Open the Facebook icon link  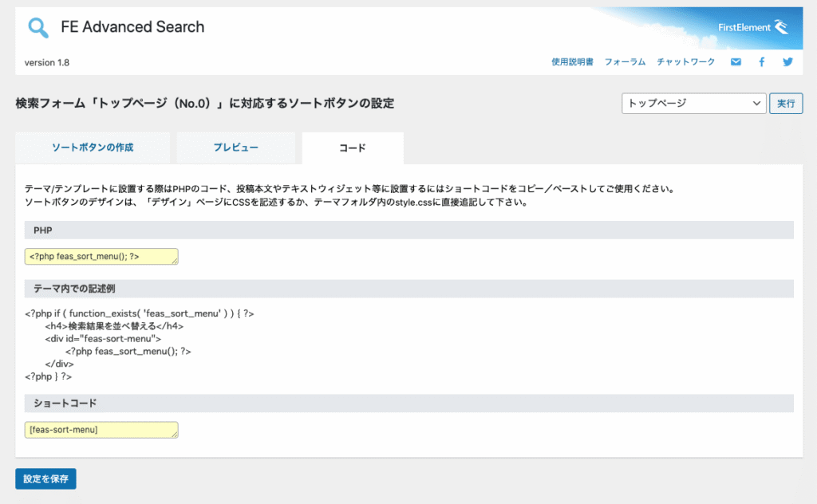click(762, 62)
